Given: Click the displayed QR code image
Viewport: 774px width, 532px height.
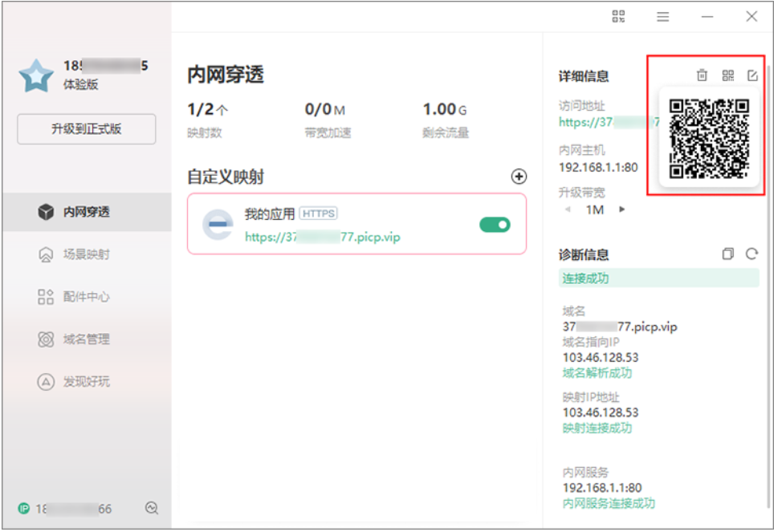Looking at the screenshot, I should 709,138.
